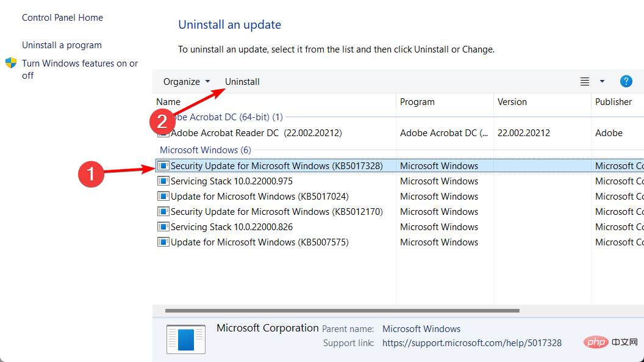The height and width of the screenshot is (362, 644).
Task: Click the icon of Security Update KB5017328
Action: 163,165
